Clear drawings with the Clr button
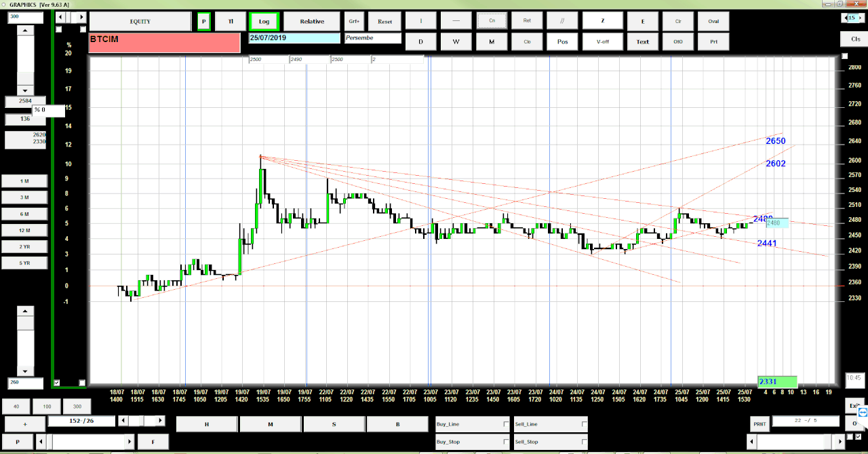868x454 pixels. point(677,21)
